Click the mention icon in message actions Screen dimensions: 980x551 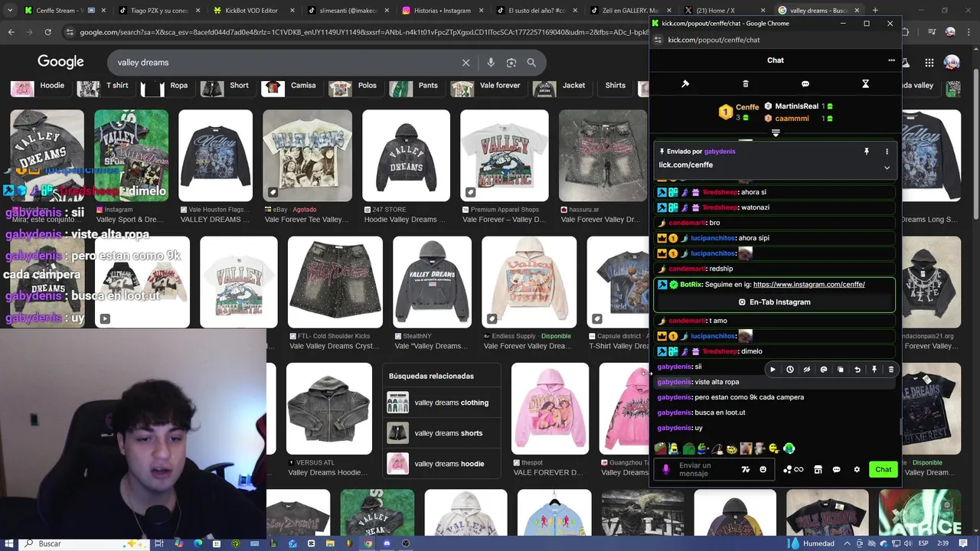pyautogui.click(x=824, y=370)
